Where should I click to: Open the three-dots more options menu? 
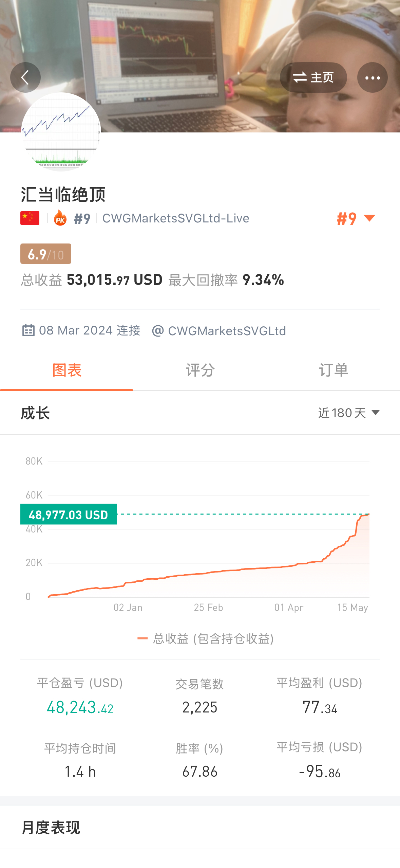coord(372,77)
